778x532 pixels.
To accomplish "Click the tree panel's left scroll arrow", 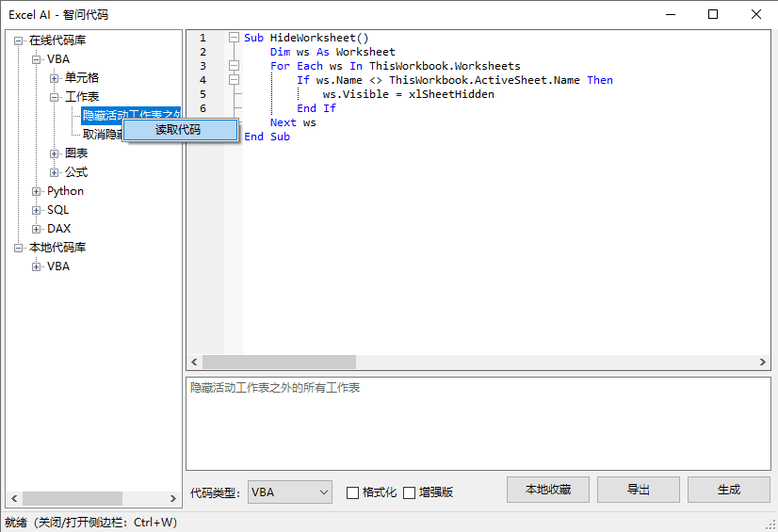I will pyautogui.click(x=14, y=498).
